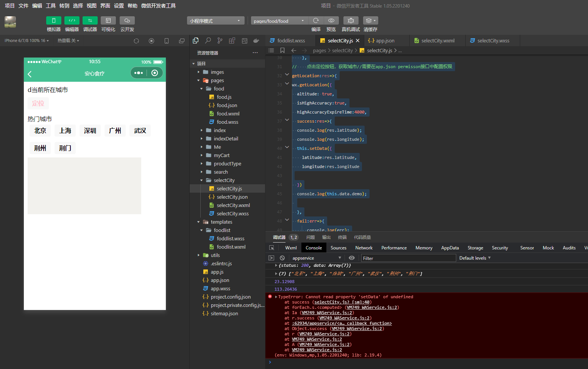
Task: Open the Docker whale sidebar icon
Action: click(256, 40)
